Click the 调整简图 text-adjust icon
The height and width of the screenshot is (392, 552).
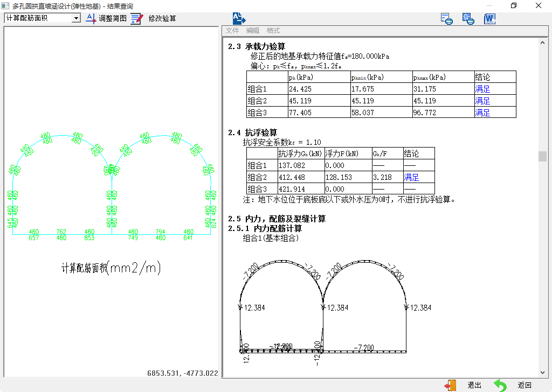click(x=91, y=18)
